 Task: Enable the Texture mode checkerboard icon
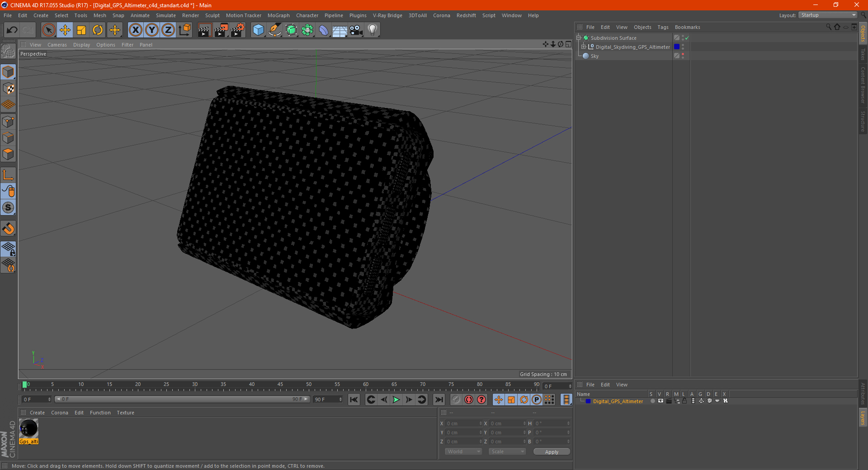9,89
